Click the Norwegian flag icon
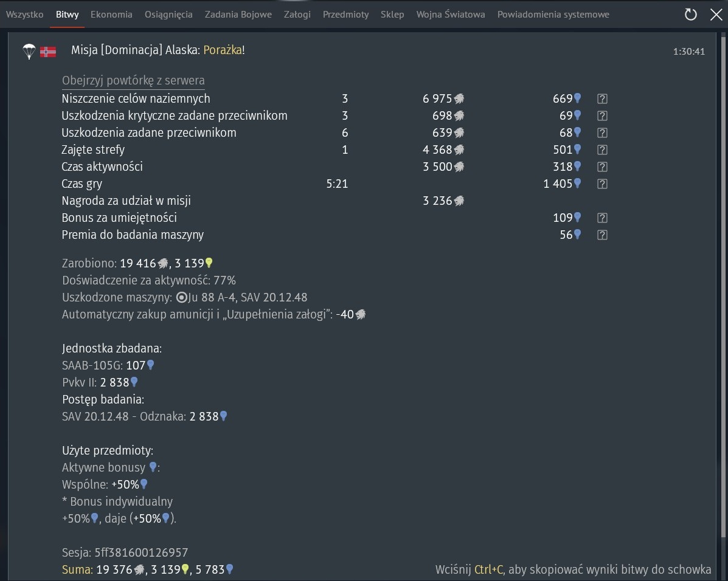This screenshot has height=581, width=728. [x=48, y=52]
